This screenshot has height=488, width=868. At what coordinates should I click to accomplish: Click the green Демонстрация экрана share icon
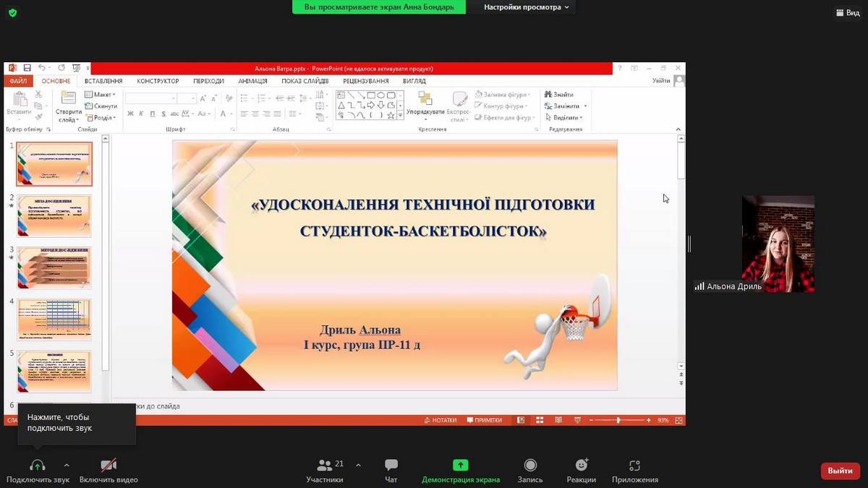point(461,466)
